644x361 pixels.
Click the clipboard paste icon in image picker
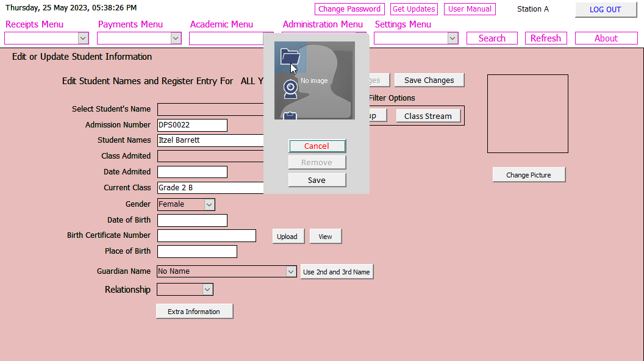coord(290,115)
